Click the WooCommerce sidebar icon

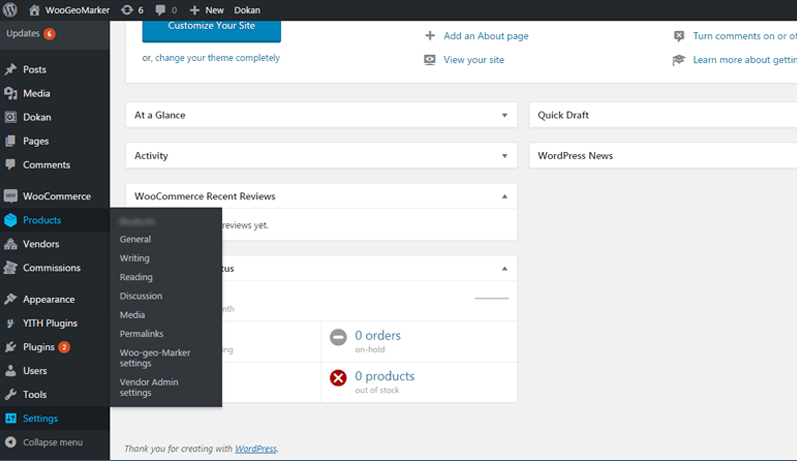11,196
